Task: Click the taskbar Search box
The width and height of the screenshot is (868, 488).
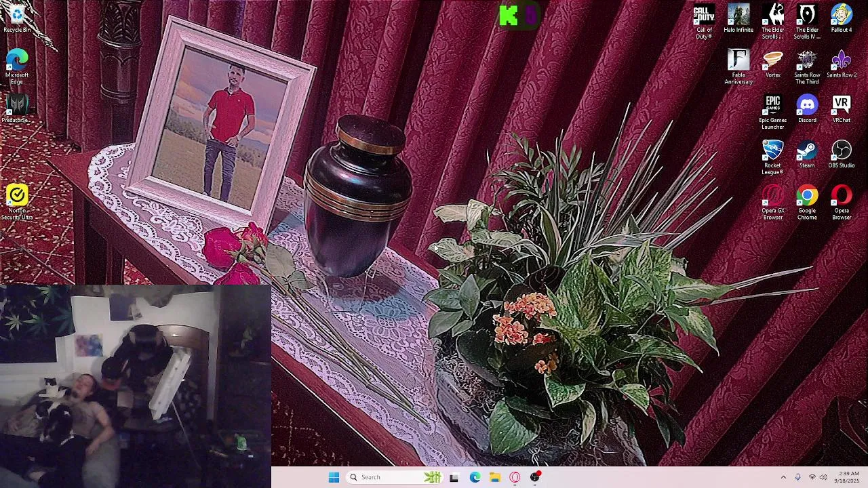Action: tap(395, 477)
